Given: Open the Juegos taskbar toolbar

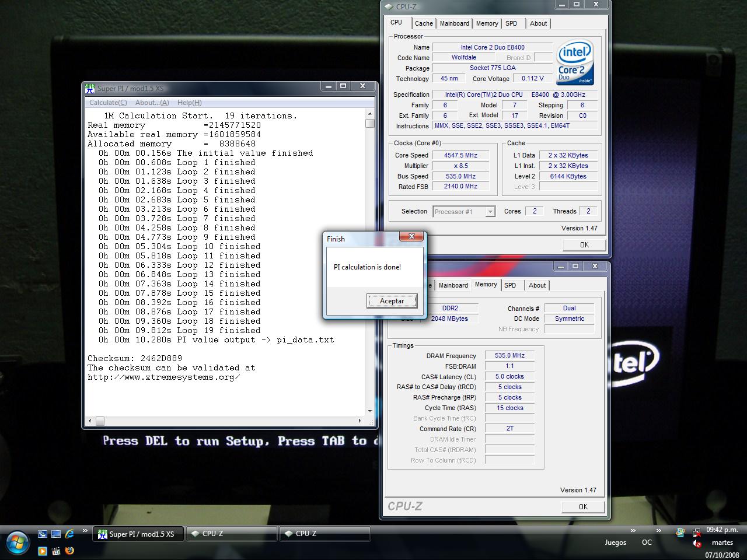Looking at the screenshot, I should 616,542.
